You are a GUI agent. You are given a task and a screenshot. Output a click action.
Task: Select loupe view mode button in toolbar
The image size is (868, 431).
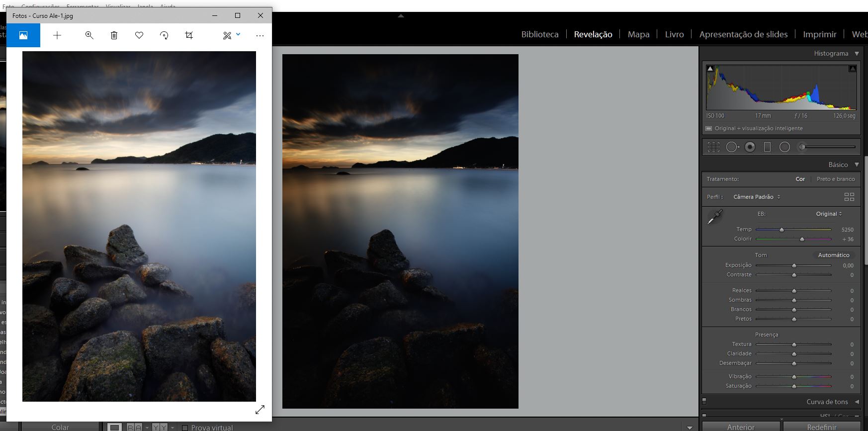tap(115, 427)
